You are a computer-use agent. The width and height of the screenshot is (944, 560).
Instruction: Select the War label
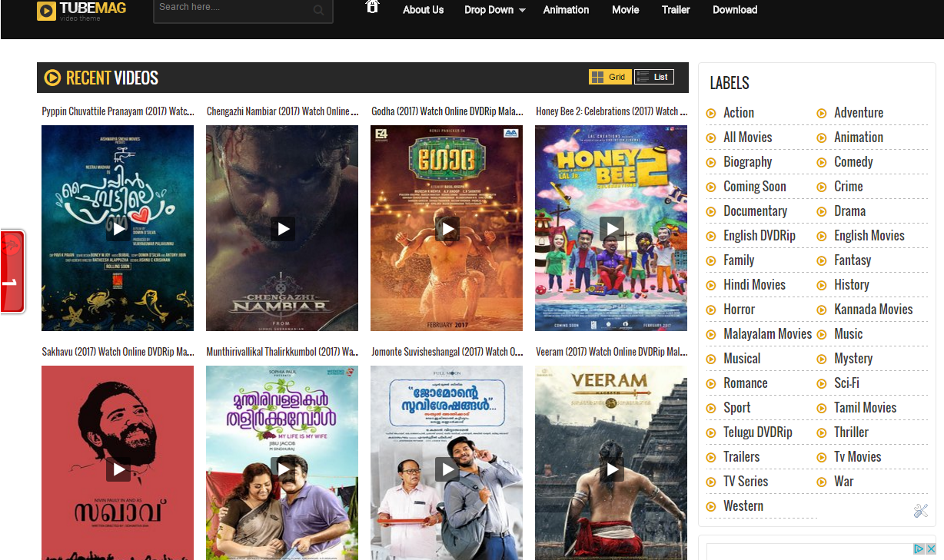(x=844, y=482)
